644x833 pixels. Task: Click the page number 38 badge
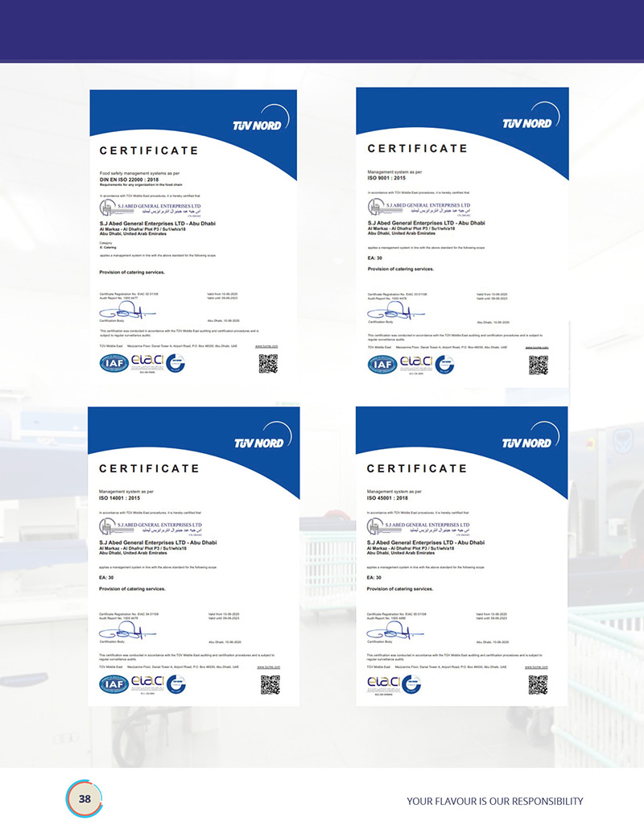pos(85,798)
